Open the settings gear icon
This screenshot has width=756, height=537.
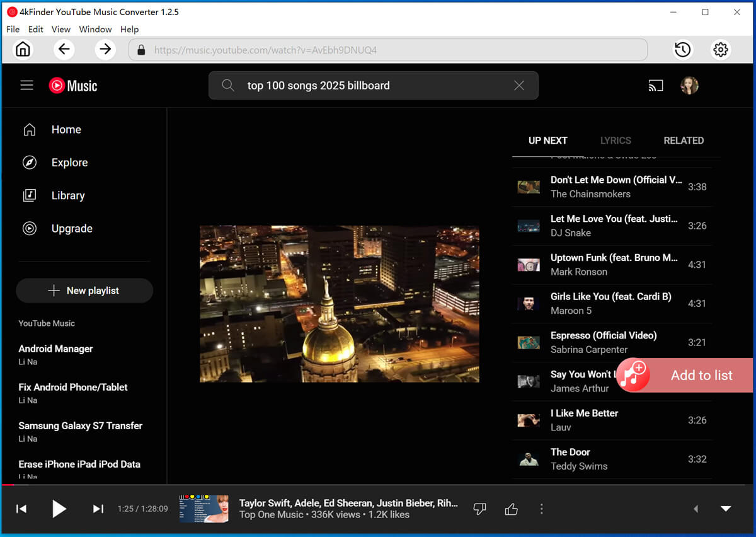pyautogui.click(x=721, y=50)
